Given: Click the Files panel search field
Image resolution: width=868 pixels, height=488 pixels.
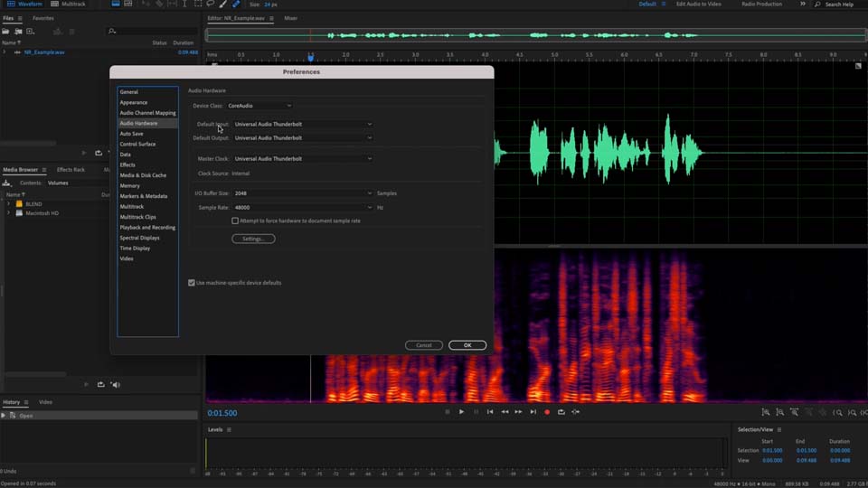Looking at the screenshot, I should [152, 32].
